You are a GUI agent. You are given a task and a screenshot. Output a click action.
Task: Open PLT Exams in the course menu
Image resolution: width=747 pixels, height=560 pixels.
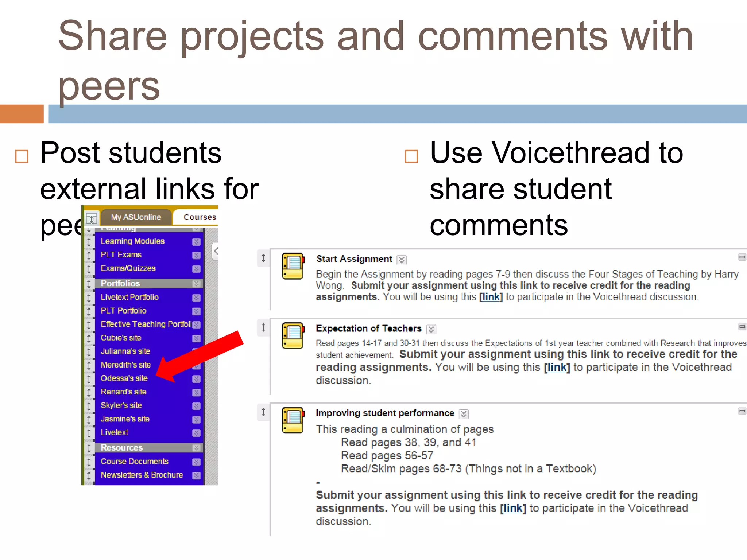click(121, 254)
